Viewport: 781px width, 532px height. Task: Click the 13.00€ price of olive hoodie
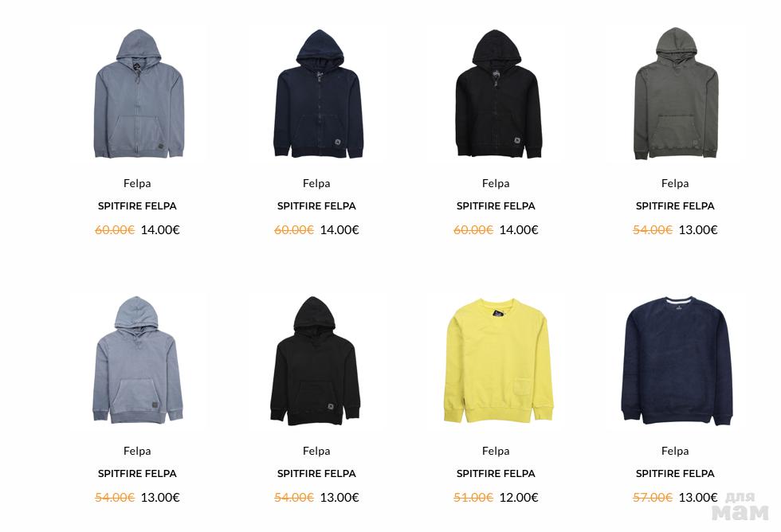pyautogui.click(x=698, y=229)
